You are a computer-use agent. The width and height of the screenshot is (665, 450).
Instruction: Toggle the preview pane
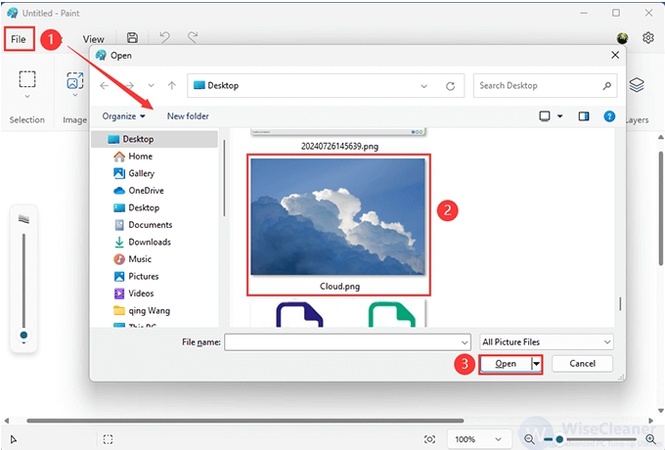(x=584, y=116)
